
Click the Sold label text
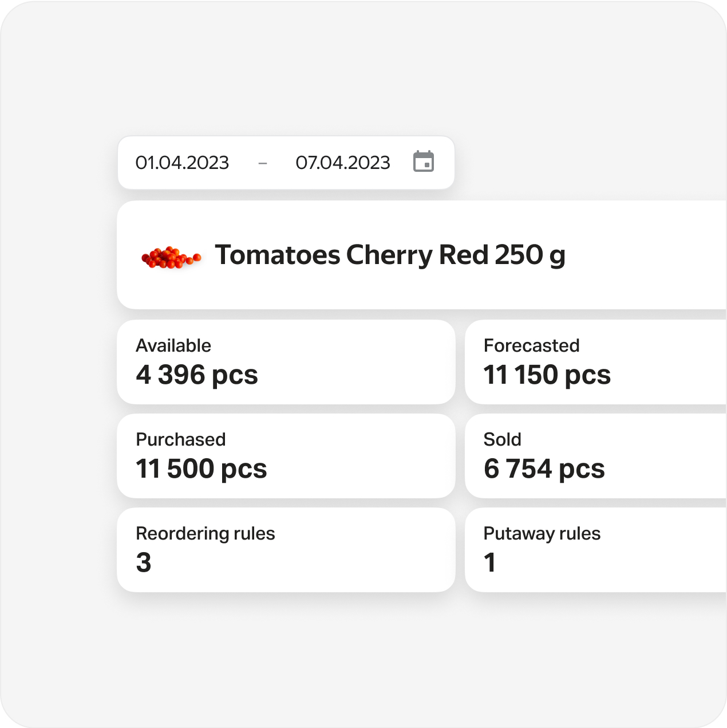tap(502, 439)
